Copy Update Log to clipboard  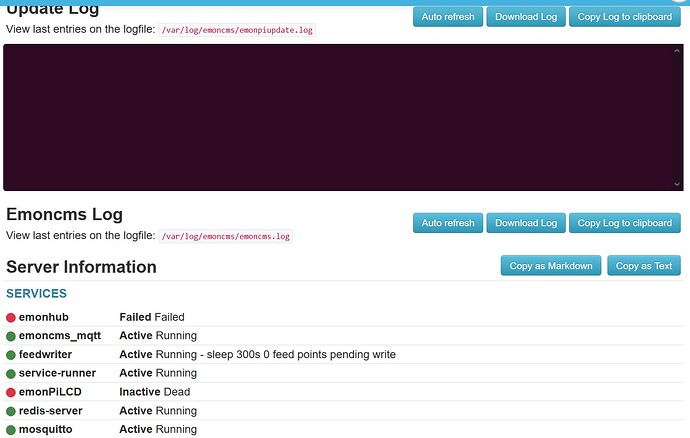(624, 17)
